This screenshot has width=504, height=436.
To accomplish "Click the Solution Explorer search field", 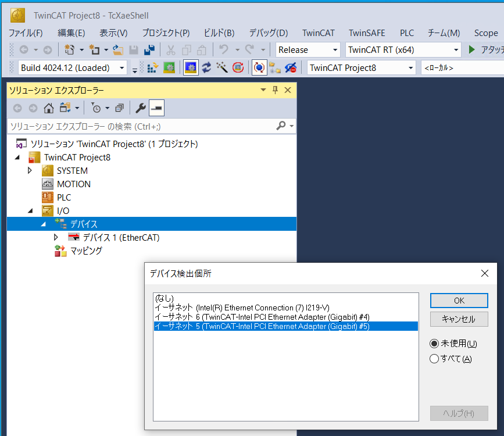I will [x=141, y=126].
